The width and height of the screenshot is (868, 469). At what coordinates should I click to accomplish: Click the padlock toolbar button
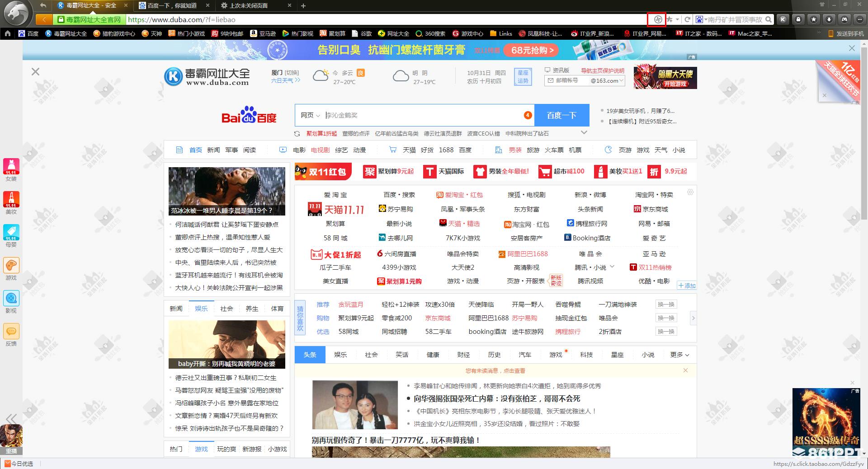pyautogui.click(x=798, y=19)
